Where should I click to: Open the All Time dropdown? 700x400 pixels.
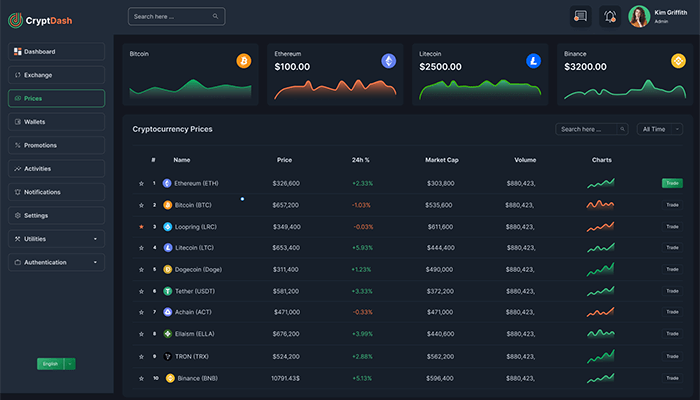pos(659,129)
